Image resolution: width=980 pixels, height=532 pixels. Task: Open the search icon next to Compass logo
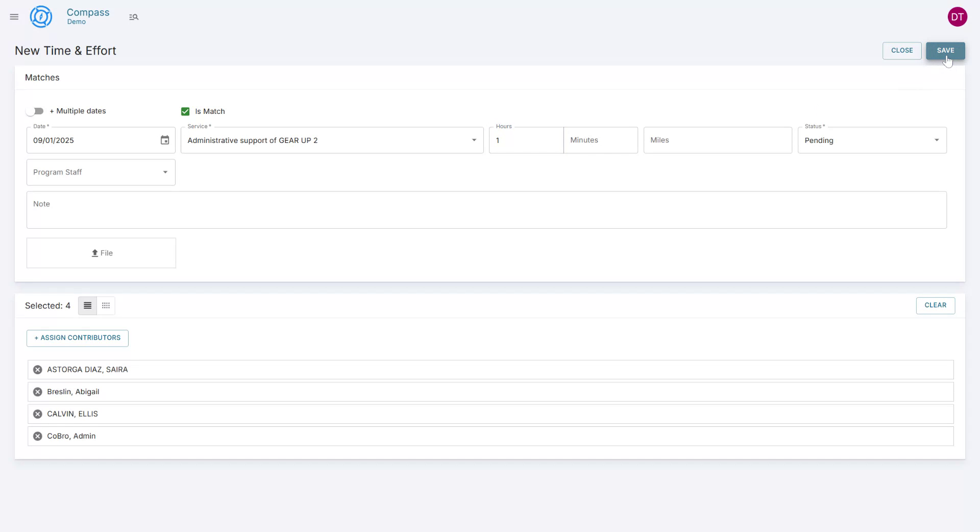tap(134, 17)
